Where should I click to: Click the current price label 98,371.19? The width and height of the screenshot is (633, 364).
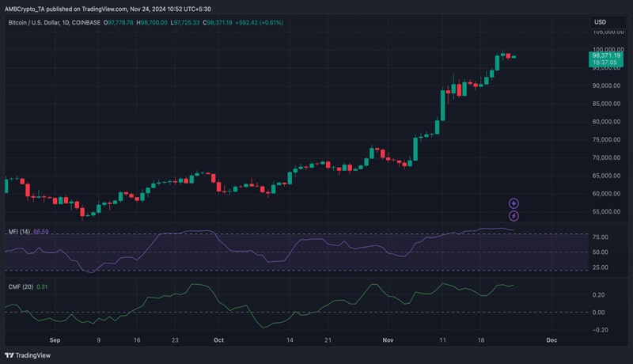click(x=606, y=55)
